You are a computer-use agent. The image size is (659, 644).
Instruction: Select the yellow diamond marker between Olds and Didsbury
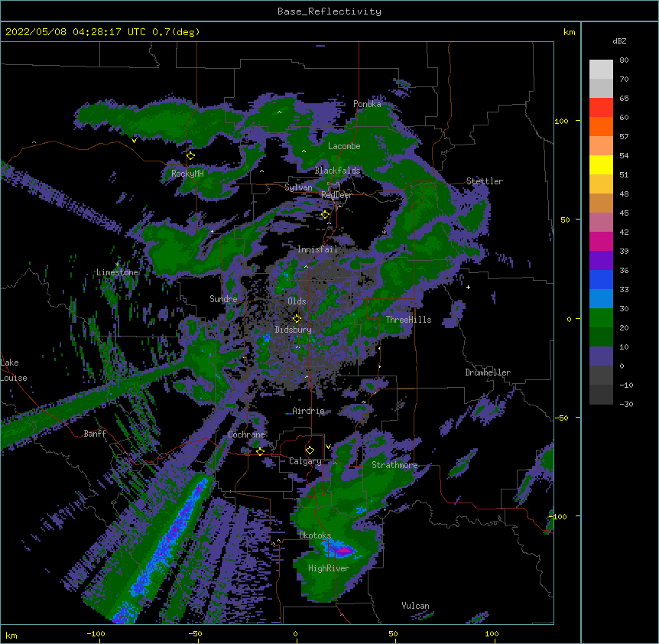297,318
